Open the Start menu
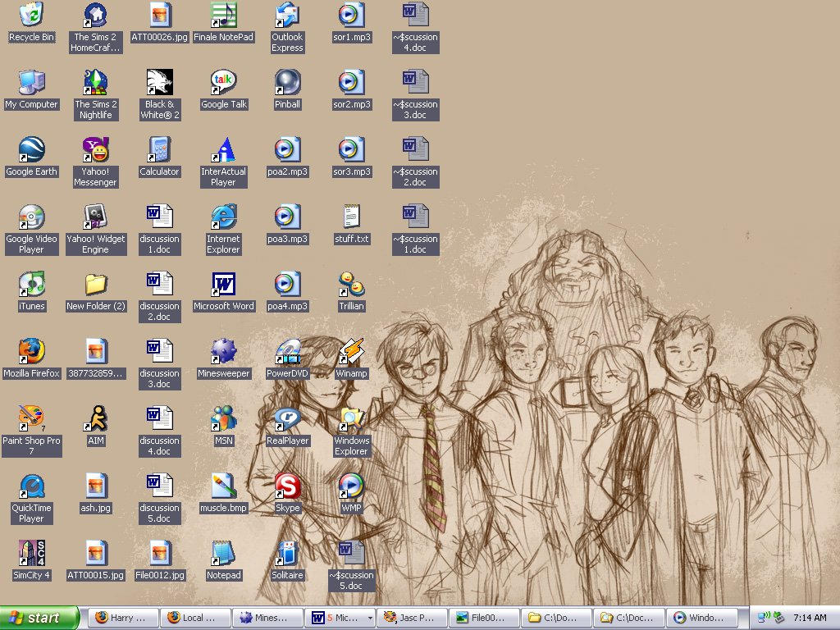Image resolution: width=840 pixels, height=630 pixels. click(x=39, y=618)
